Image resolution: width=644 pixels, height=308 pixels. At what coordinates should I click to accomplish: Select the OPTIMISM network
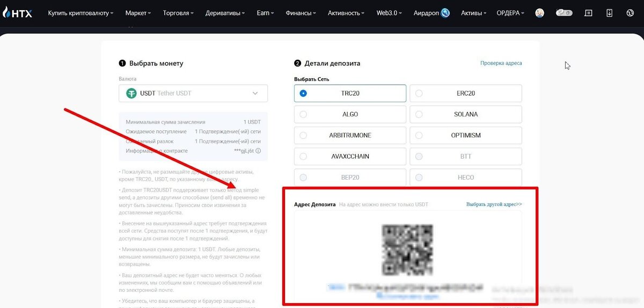pos(466,135)
